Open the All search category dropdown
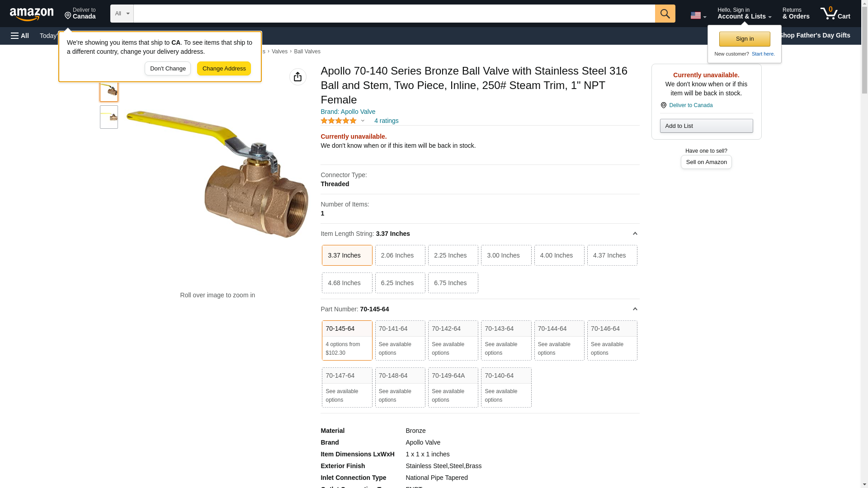Viewport: 868px width, 488px height. click(122, 14)
